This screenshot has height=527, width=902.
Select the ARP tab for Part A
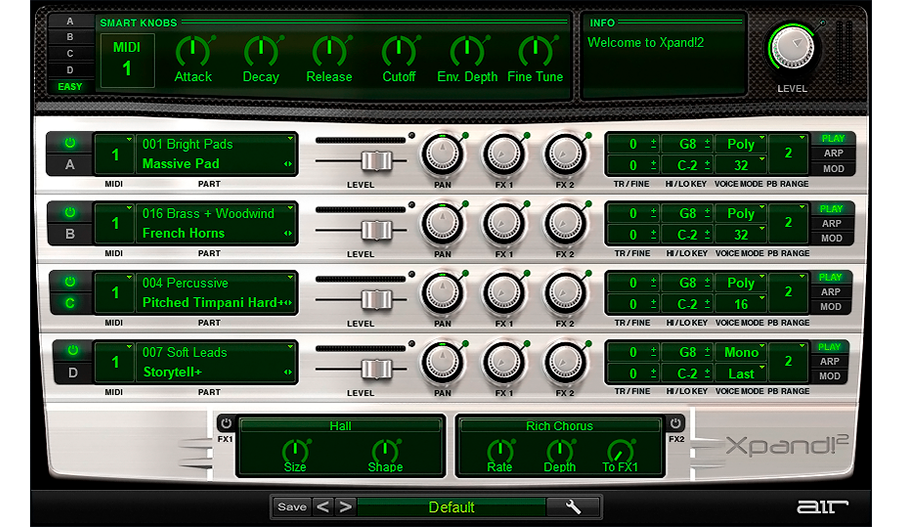click(x=831, y=154)
